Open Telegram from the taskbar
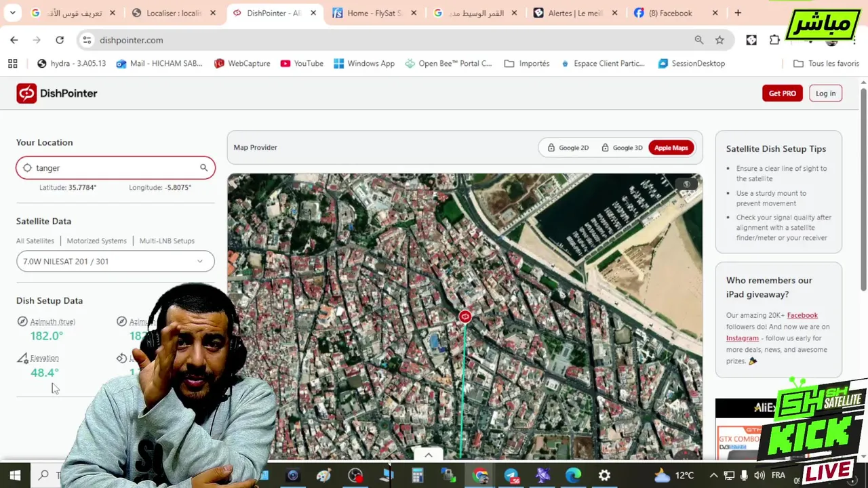The height and width of the screenshot is (488, 868). pyautogui.click(x=511, y=476)
